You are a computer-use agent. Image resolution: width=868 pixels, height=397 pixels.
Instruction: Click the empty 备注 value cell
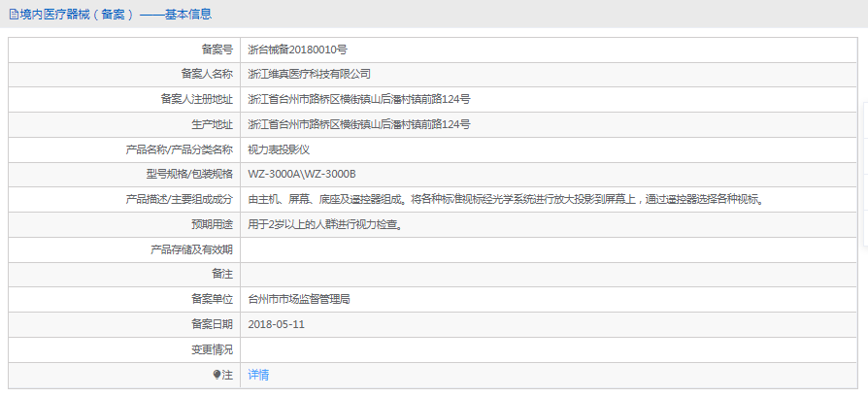(544, 275)
